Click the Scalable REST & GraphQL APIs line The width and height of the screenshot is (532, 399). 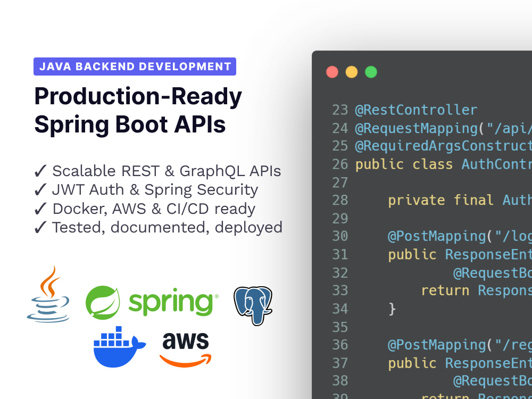(167, 171)
